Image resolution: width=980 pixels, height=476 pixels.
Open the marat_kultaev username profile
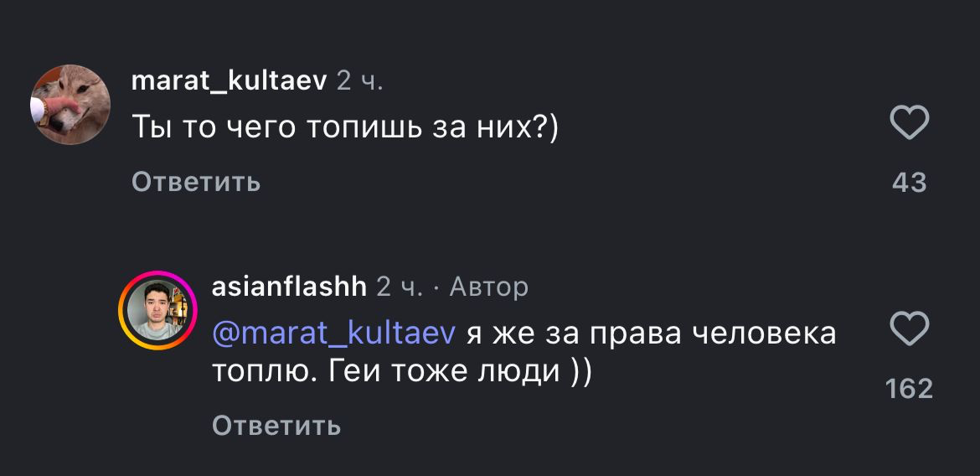[229, 81]
